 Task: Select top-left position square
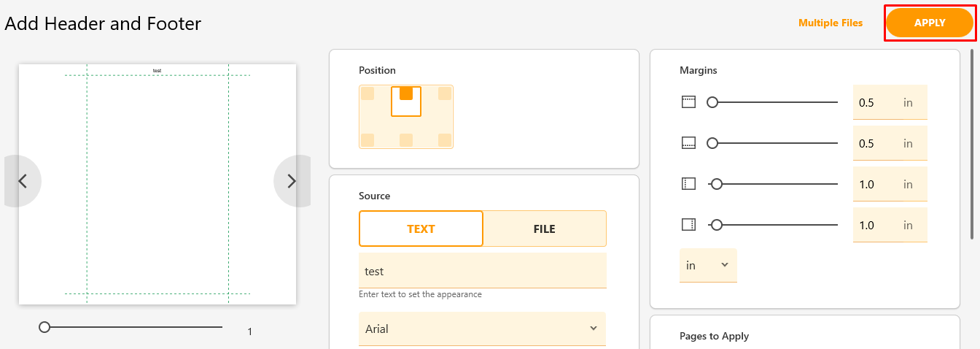coord(367,93)
